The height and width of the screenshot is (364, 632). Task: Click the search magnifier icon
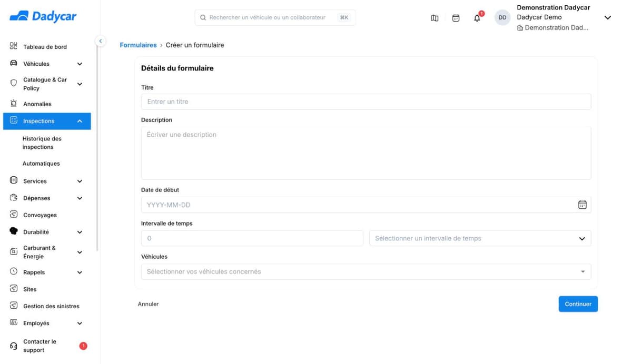[x=203, y=17]
